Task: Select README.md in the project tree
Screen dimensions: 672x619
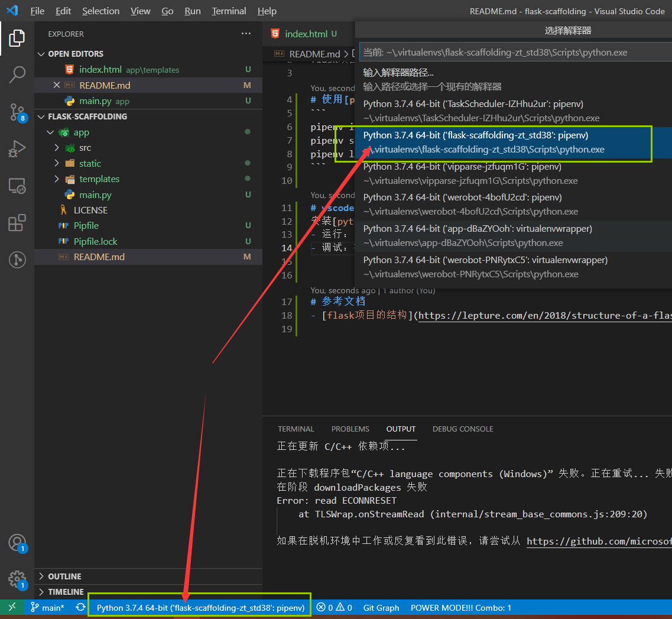Action: [148, 257]
